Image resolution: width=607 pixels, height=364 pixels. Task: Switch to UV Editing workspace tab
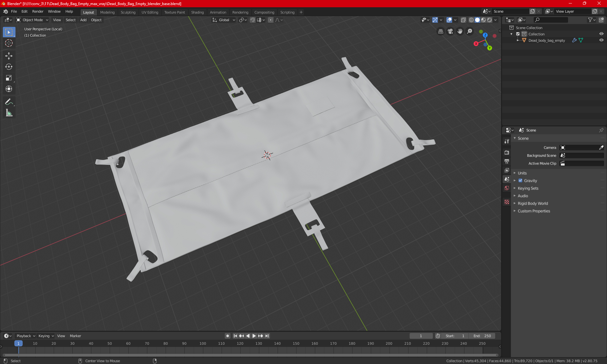150,12
